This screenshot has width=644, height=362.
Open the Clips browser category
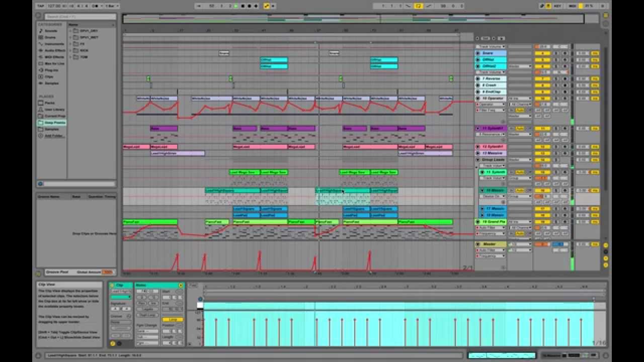click(49, 76)
